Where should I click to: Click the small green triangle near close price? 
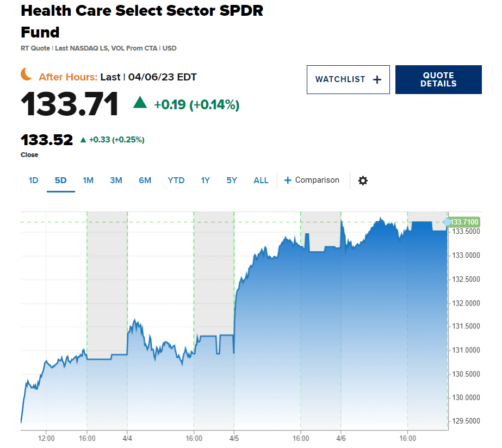(83, 140)
